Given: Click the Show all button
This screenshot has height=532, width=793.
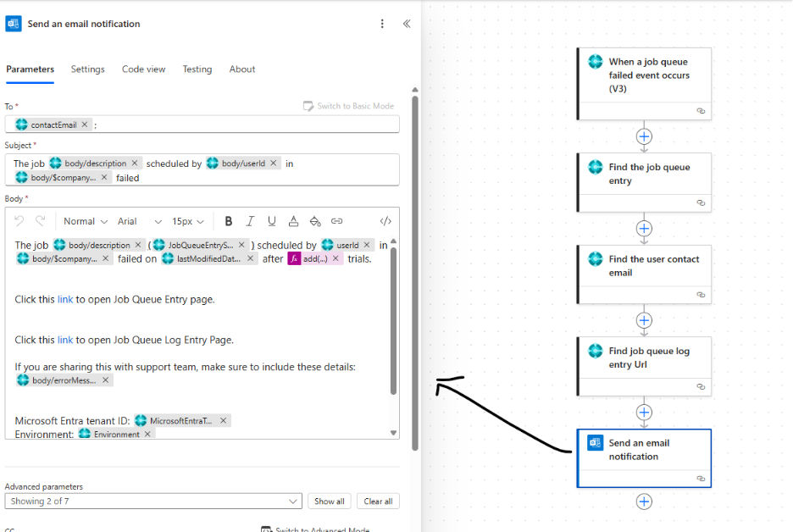Looking at the screenshot, I should (329, 501).
